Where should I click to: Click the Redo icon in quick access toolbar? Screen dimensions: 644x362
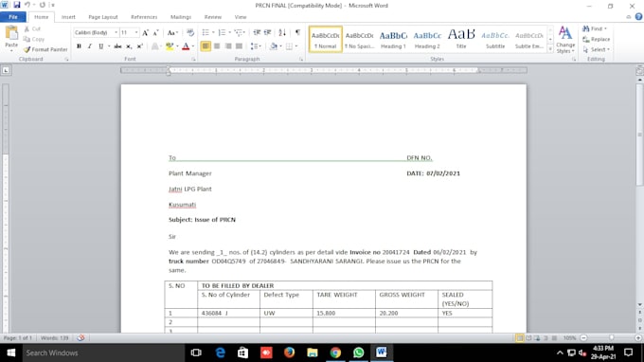[42, 5]
